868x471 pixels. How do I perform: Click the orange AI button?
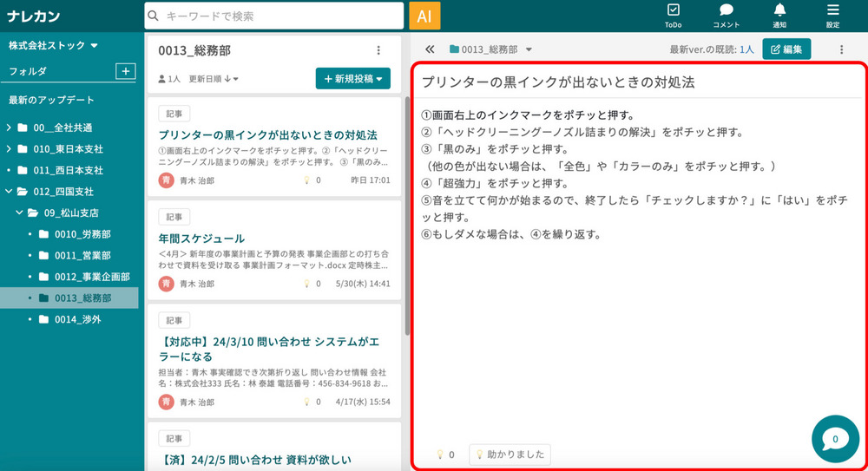(424, 16)
